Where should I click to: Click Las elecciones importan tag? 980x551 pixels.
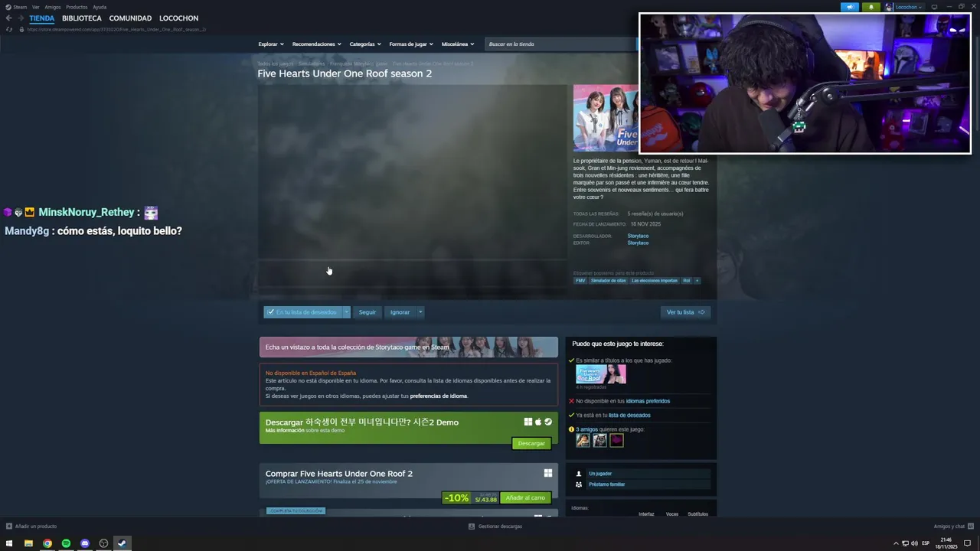point(655,281)
